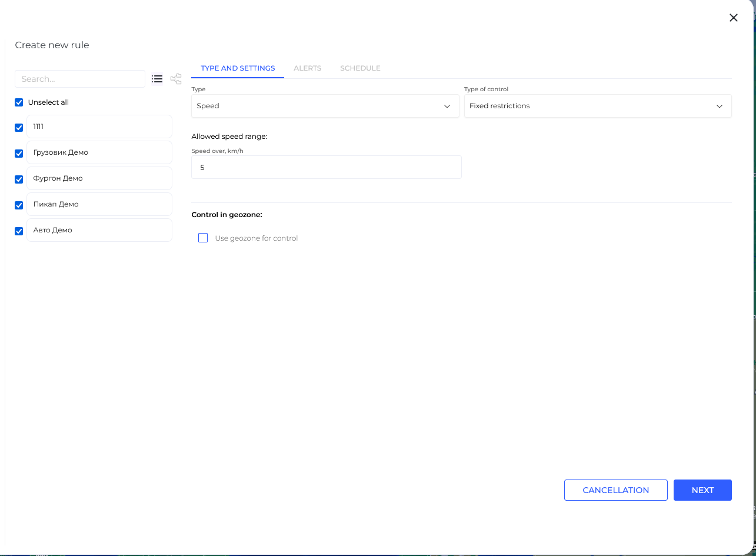
Task: Click chevron arrow in Type dropdown
Action: [447, 106]
